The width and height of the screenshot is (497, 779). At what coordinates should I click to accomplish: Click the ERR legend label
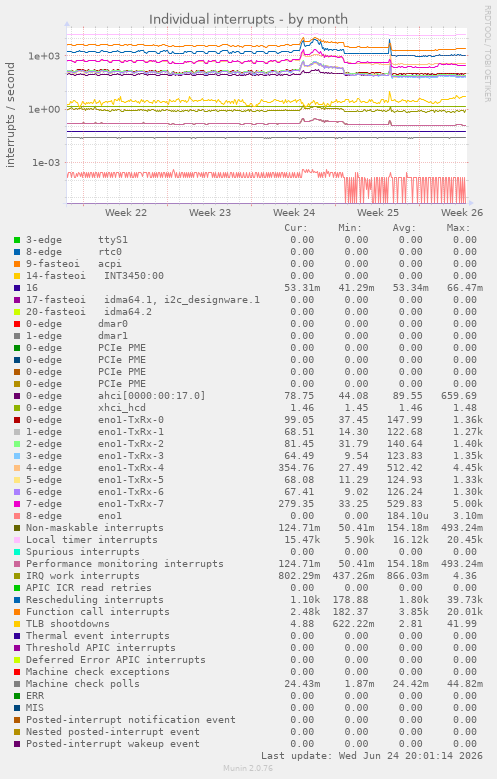35,696
